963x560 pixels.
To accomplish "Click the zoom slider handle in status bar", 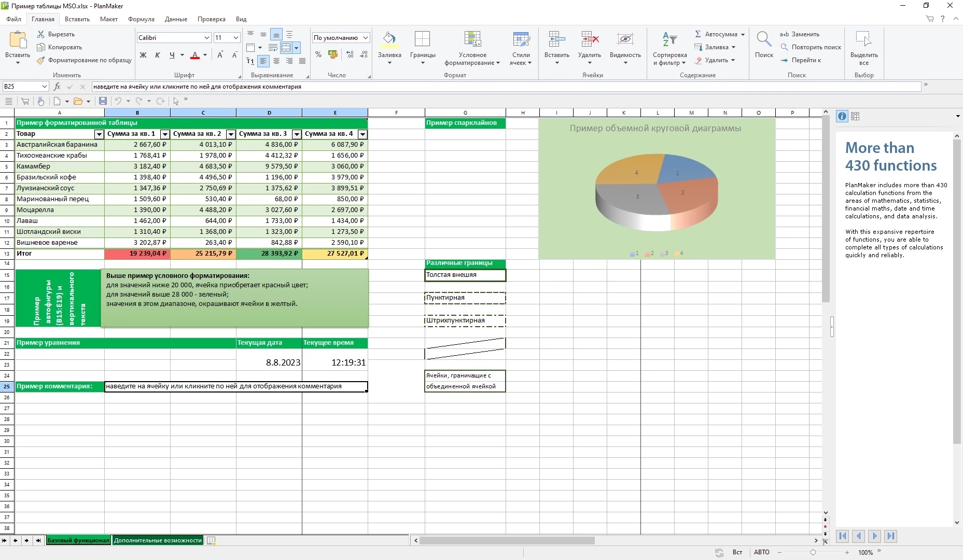I will point(813,553).
